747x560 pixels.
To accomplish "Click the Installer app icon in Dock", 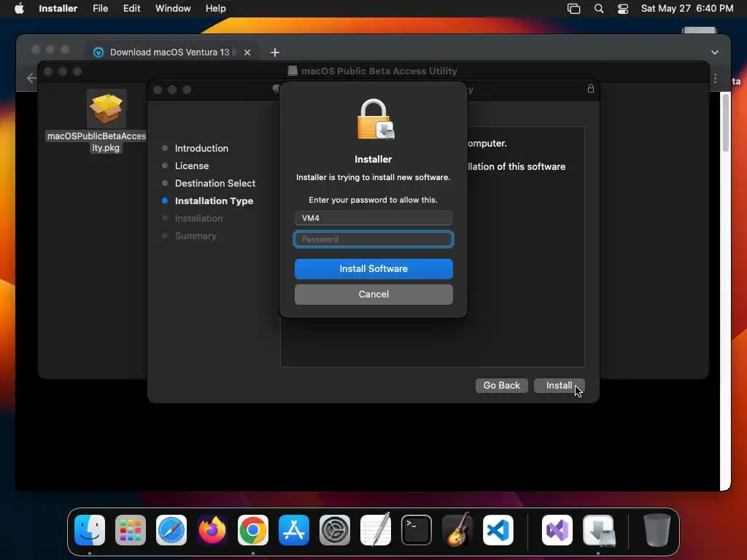I will [x=599, y=530].
